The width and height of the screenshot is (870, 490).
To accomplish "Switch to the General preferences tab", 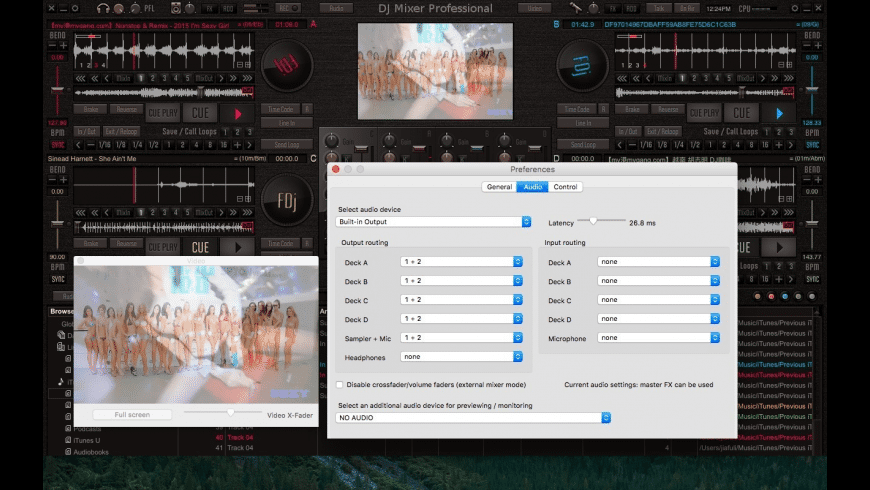I will coord(498,187).
